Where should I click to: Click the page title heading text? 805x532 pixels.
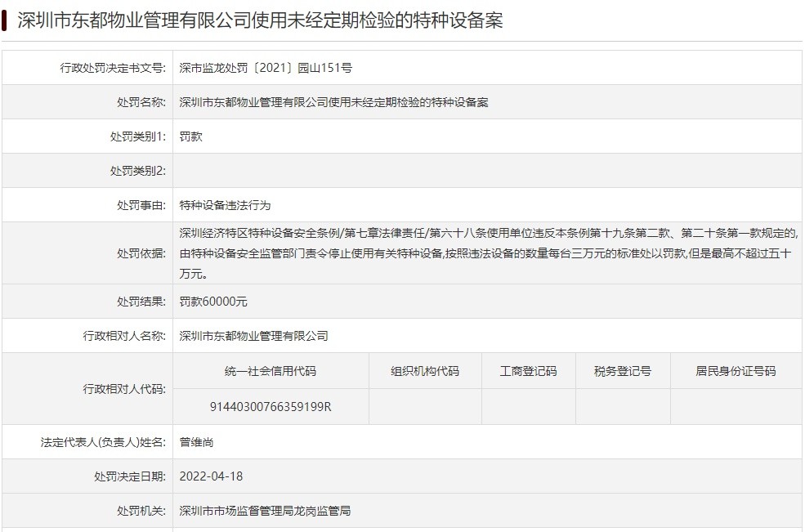(x=260, y=20)
